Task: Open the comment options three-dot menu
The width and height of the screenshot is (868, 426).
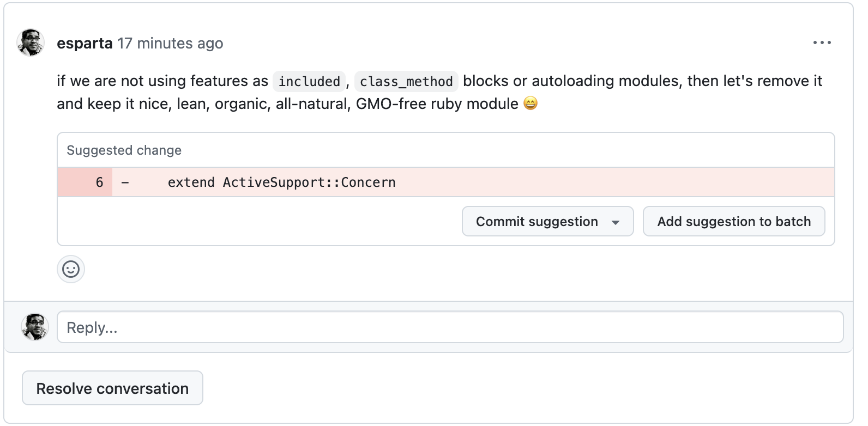Action: point(822,42)
